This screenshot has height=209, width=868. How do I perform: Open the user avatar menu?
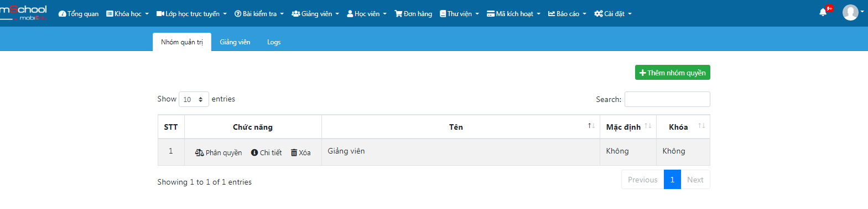coord(850,12)
